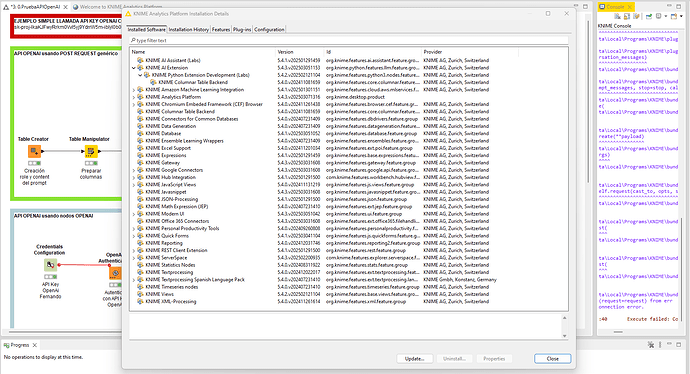Click into the type filter text field
This screenshot has height=374, width=690.
(349, 40)
